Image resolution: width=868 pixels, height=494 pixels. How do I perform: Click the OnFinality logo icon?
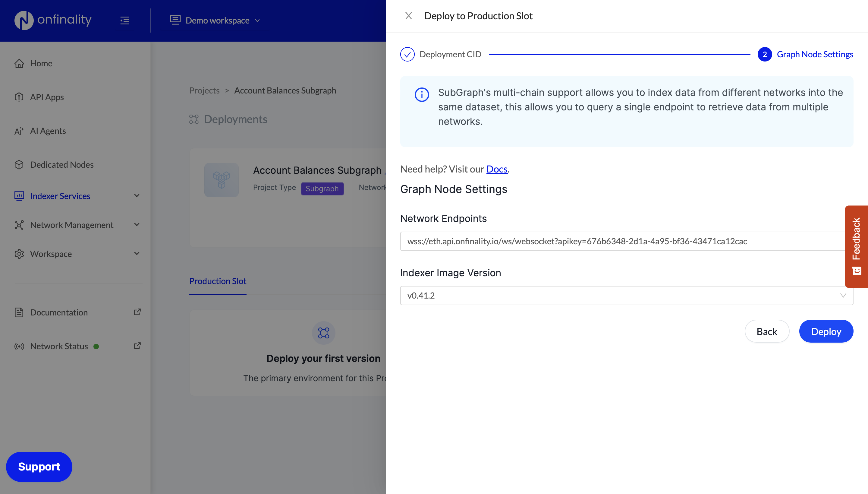[x=24, y=20]
